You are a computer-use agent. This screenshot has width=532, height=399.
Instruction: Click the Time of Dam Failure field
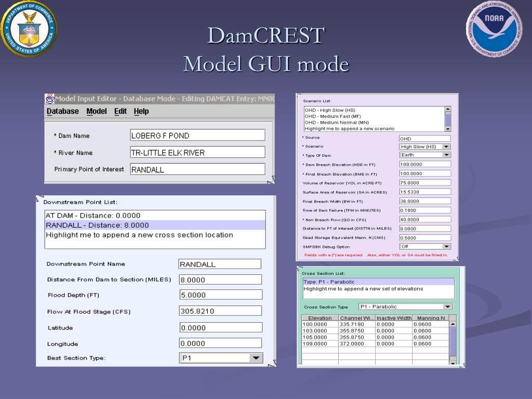tap(425, 210)
